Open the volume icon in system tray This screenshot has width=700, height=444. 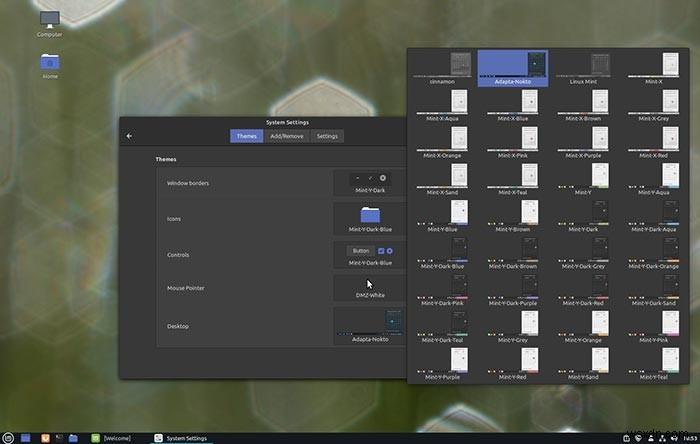(674, 439)
